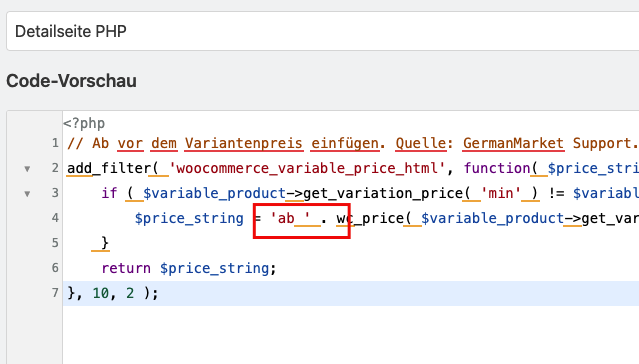Click the word Variantenpreis in the comment
This screenshot has height=364, width=639.
pyautogui.click(x=244, y=143)
